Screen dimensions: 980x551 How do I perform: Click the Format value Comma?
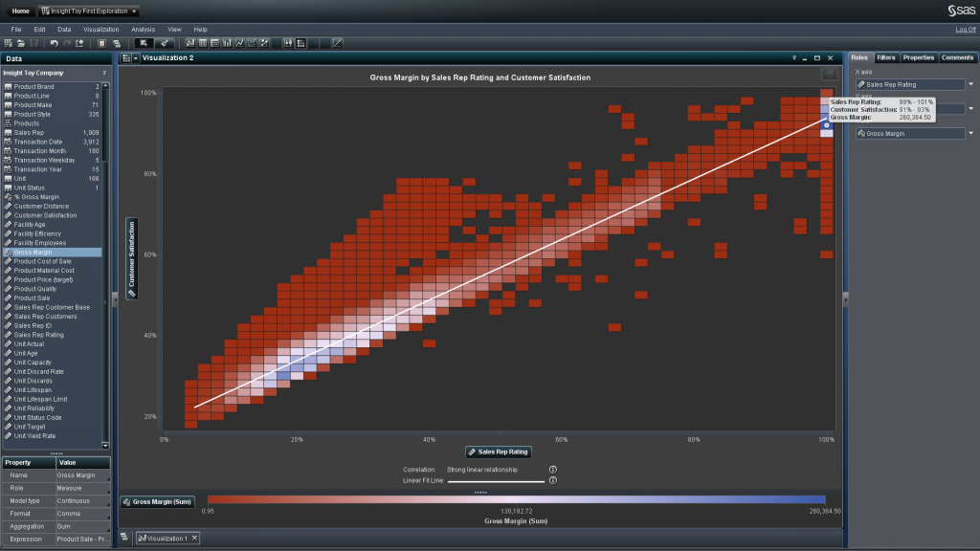(x=82, y=514)
